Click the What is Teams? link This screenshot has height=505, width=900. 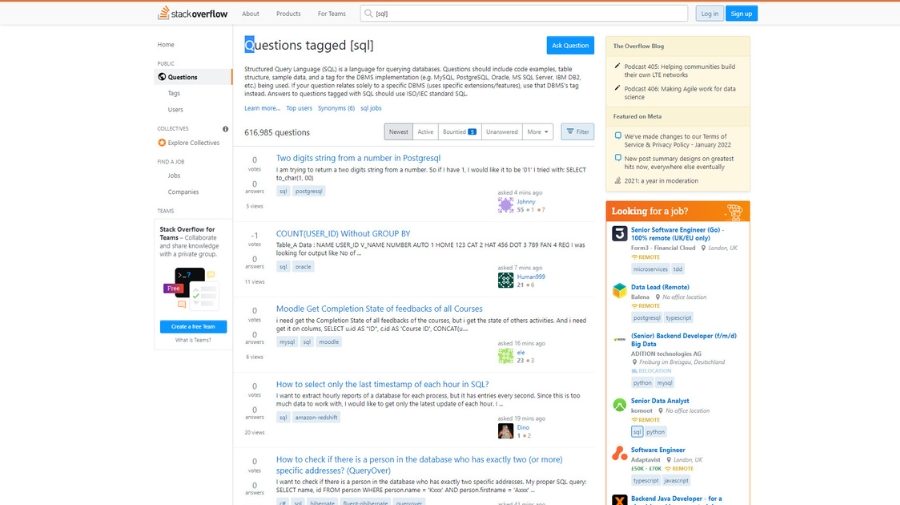[193, 340]
